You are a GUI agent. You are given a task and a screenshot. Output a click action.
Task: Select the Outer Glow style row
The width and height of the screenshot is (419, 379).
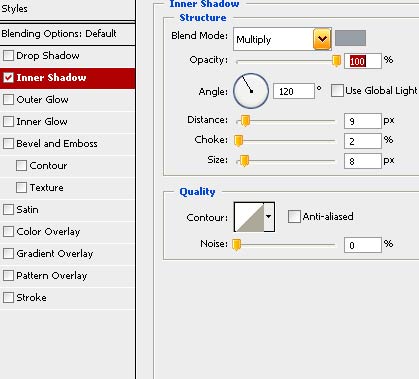[67, 100]
